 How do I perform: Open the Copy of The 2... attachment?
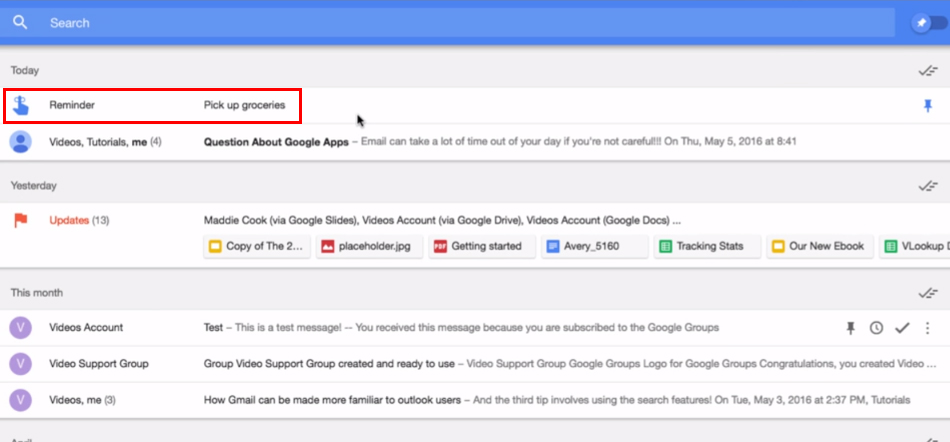(257, 246)
